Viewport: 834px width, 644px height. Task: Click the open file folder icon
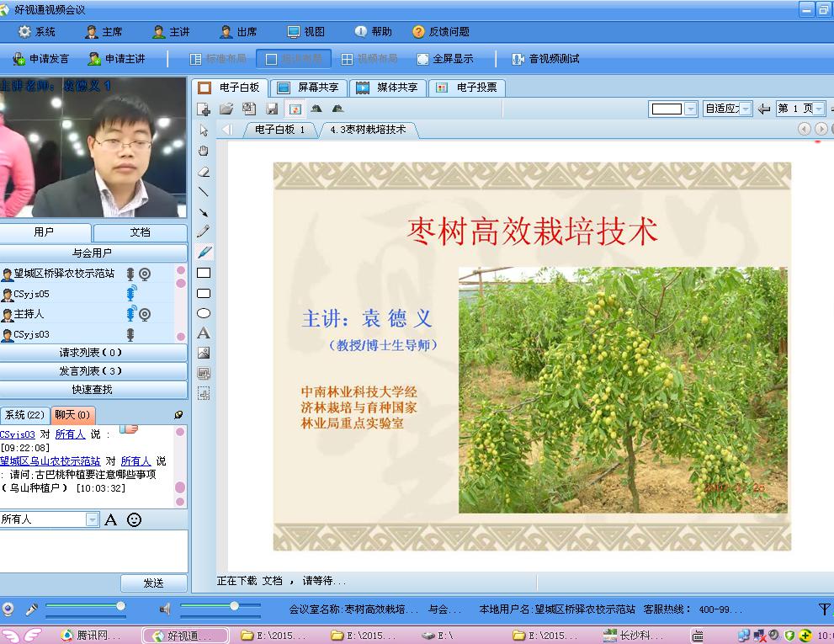pyautogui.click(x=226, y=109)
